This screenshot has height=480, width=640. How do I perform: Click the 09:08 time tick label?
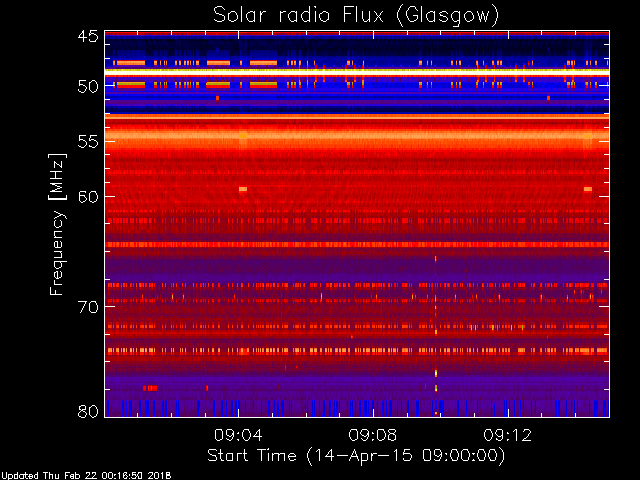373,435
